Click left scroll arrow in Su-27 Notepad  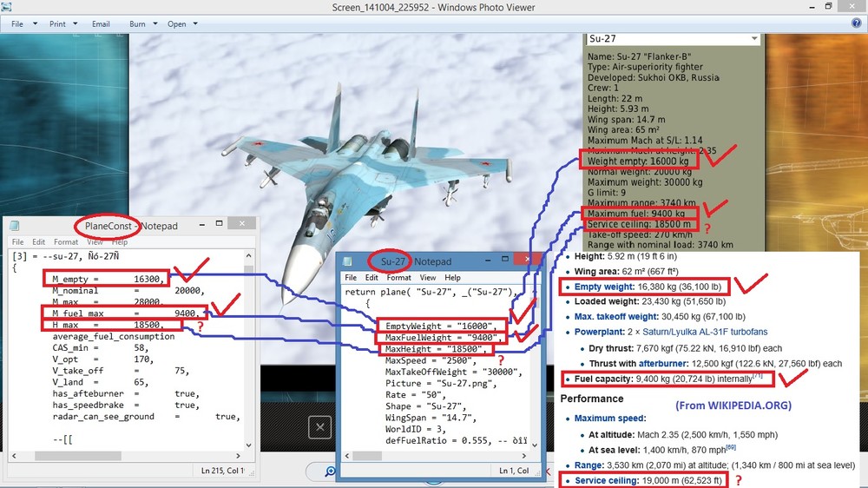pyautogui.click(x=347, y=456)
